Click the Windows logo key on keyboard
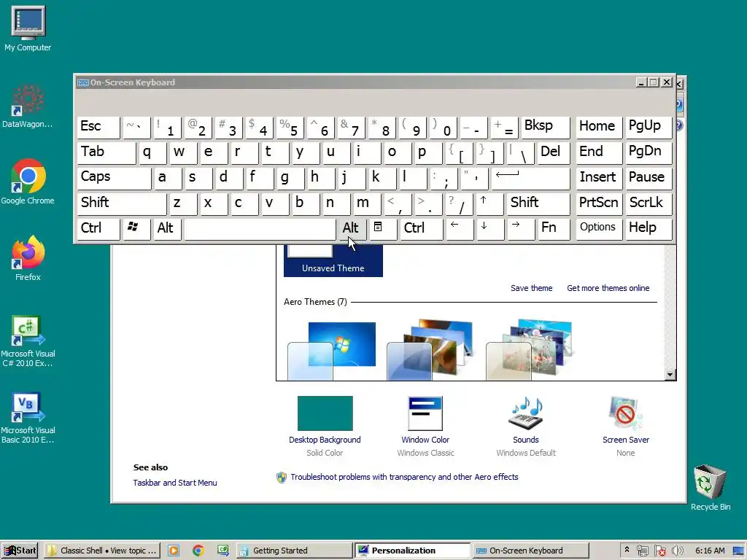 coord(136,228)
